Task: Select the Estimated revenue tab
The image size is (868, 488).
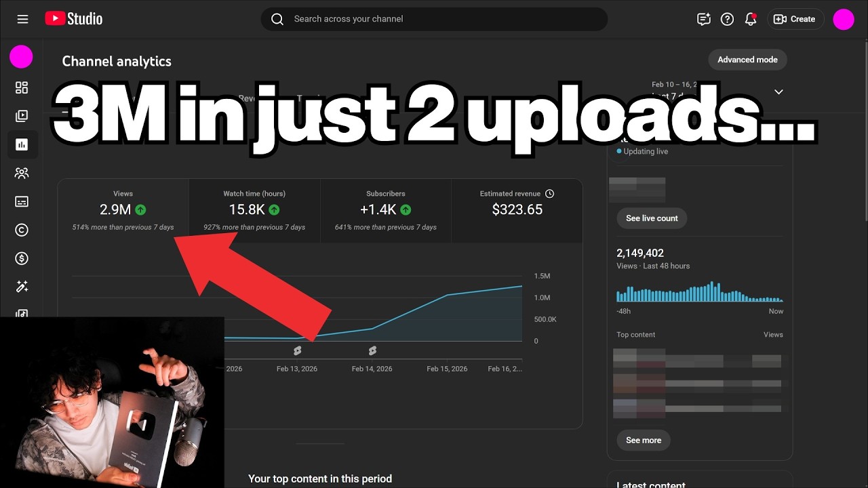Action: (517, 211)
